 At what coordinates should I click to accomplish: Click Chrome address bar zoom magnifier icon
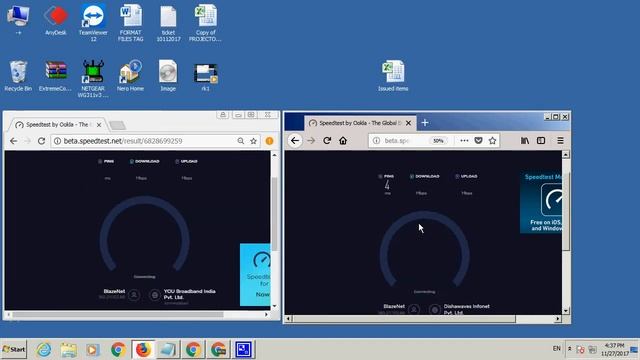pos(241,141)
